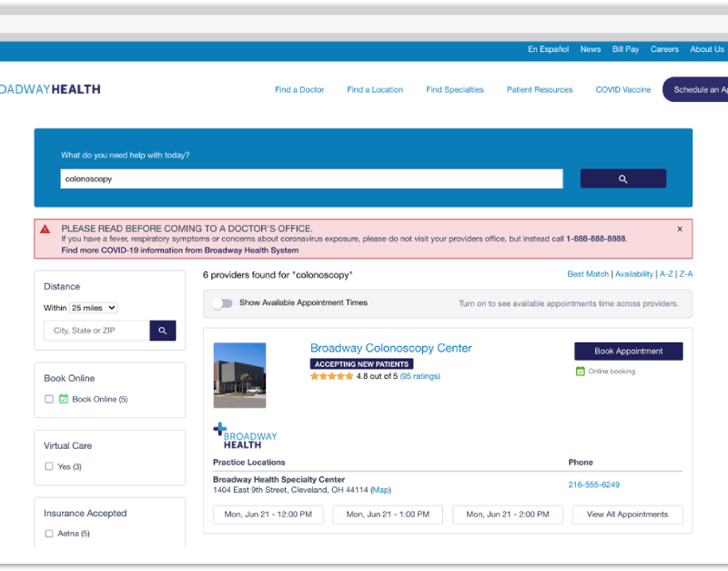Click the distance location search icon button
The width and height of the screenshot is (728, 571).
(162, 331)
